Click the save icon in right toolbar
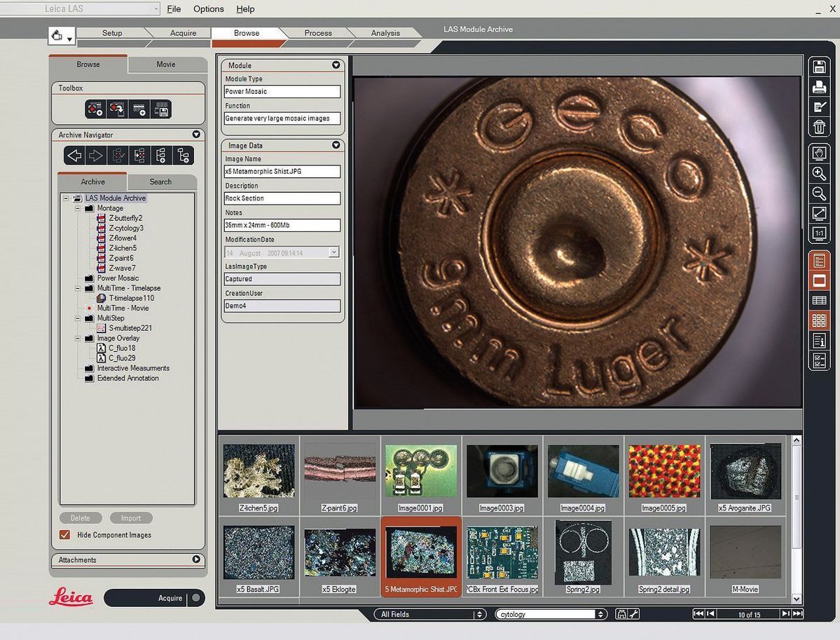The width and height of the screenshot is (840, 640). coord(818,67)
